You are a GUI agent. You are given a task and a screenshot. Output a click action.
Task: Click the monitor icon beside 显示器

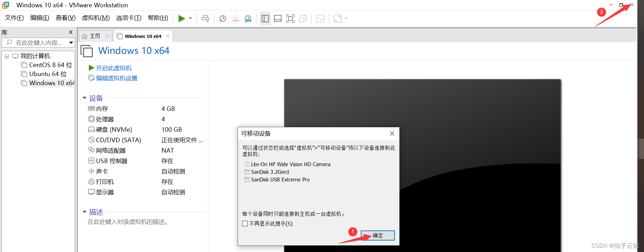tap(92, 192)
